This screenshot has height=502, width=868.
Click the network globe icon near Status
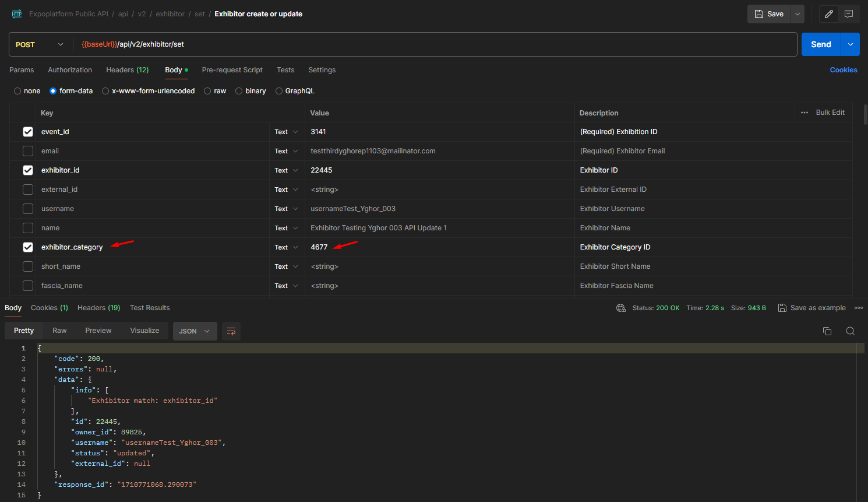pos(621,308)
